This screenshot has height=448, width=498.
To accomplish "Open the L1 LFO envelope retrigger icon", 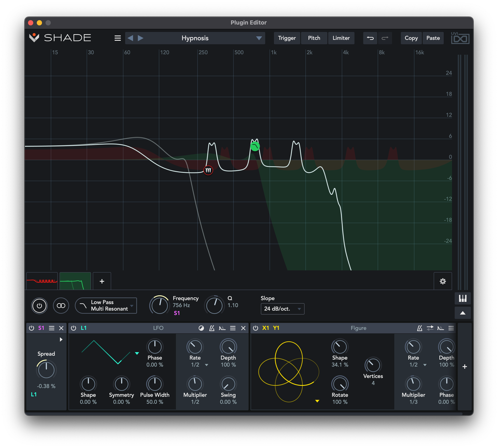I will click(x=222, y=328).
